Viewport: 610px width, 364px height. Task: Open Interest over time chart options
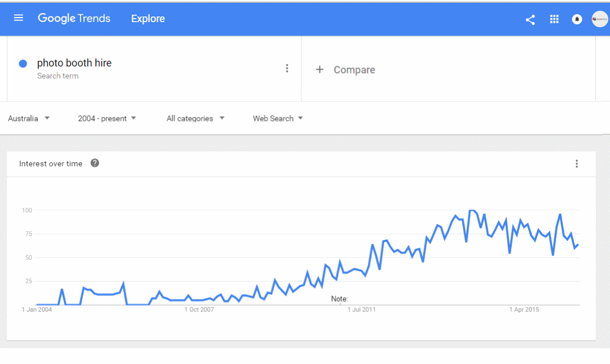(x=577, y=164)
